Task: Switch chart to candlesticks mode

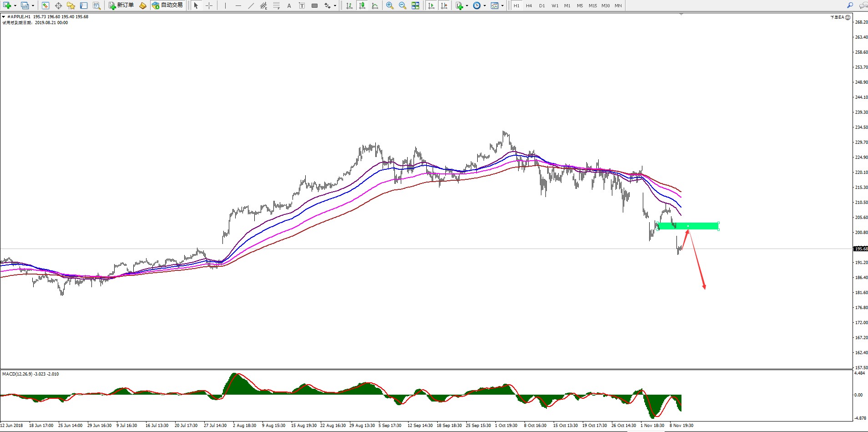Action: [362, 5]
